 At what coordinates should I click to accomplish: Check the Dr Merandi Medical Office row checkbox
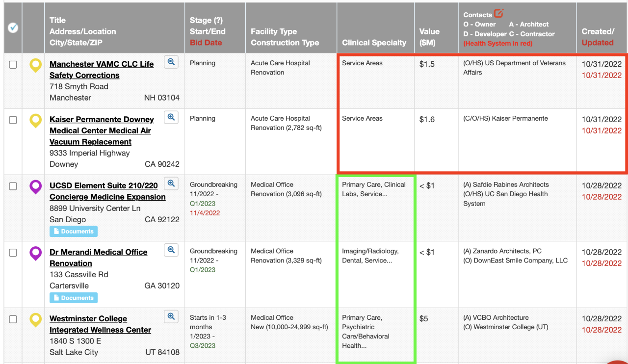click(x=13, y=253)
